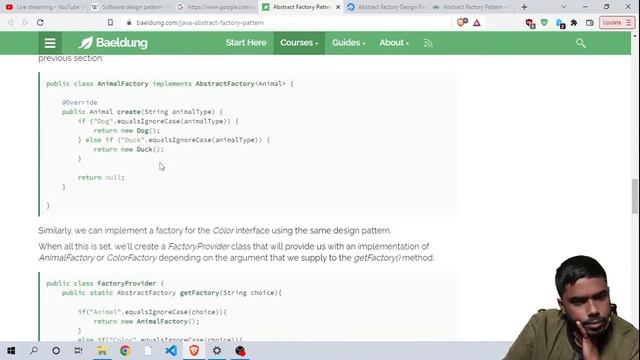Open the Baeldung hamburger menu
This screenshot has height=360, width=640.
click(x=50, y=43)
